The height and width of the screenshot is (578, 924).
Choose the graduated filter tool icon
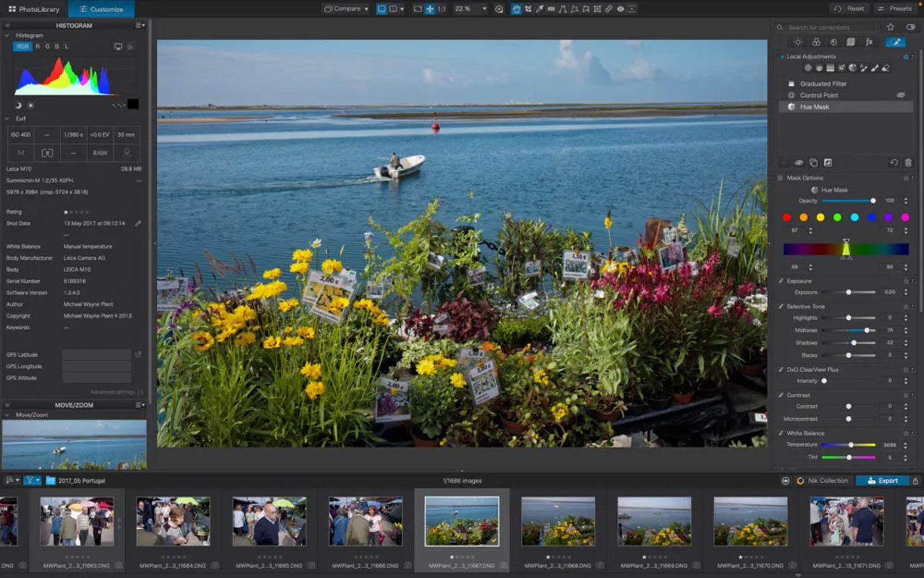coord(830,68)
